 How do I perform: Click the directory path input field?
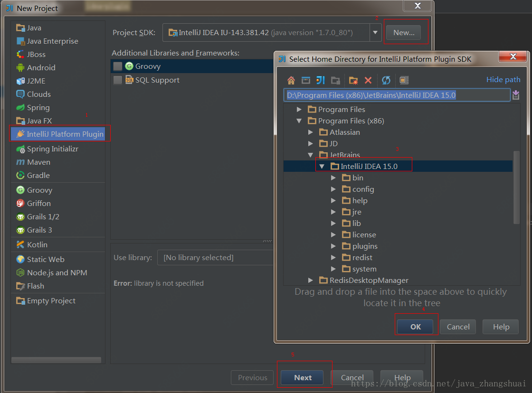[x=397, y=95]
